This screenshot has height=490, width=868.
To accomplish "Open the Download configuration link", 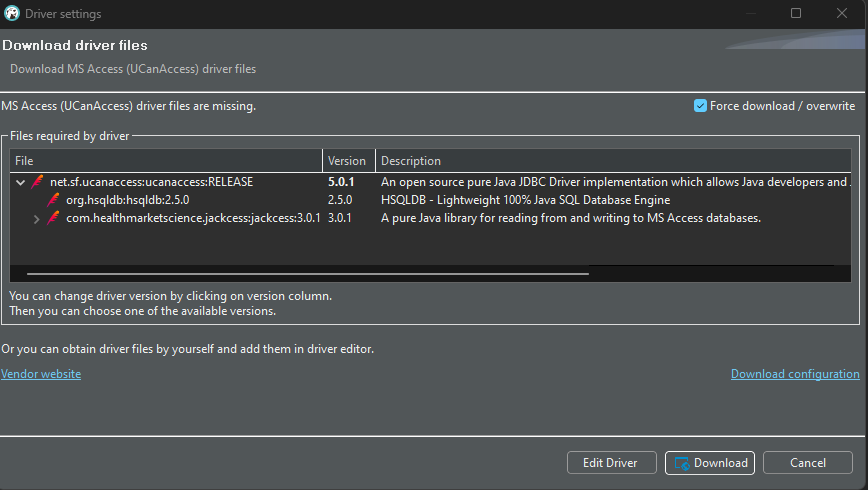I will click(795, 374).
